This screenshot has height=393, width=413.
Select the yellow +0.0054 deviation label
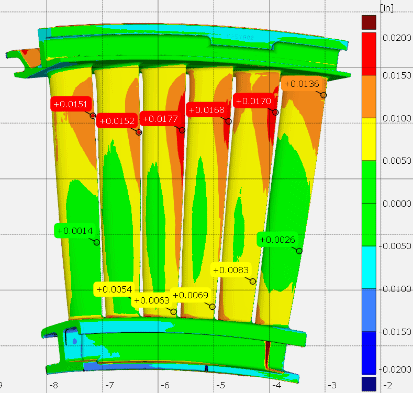click(114, 289)
